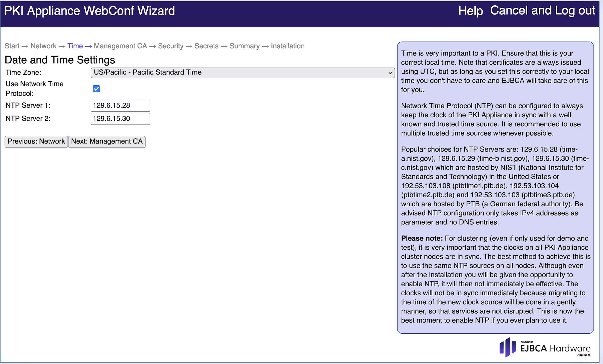Viewport: 603px width, 364px height.
Task: Select the Security breadcrumb step
Action: pyautogui.click(x=171, y=46)
